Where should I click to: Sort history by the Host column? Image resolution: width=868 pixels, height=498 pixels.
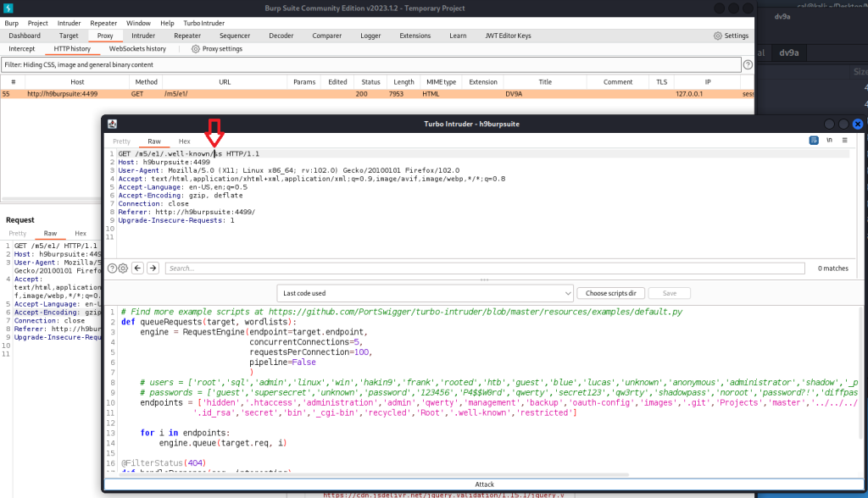(77, 82)
